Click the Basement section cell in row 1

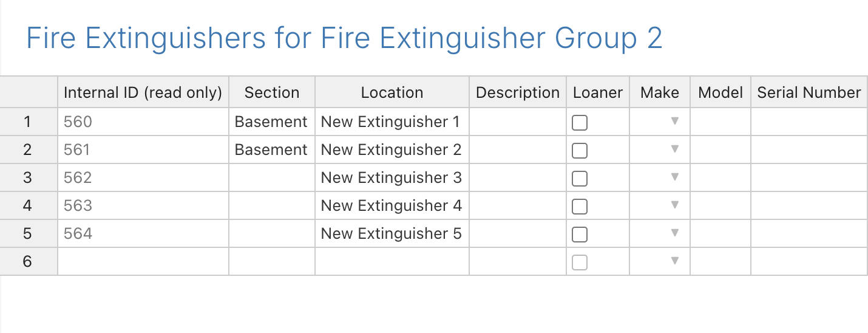tap(272, 122)
